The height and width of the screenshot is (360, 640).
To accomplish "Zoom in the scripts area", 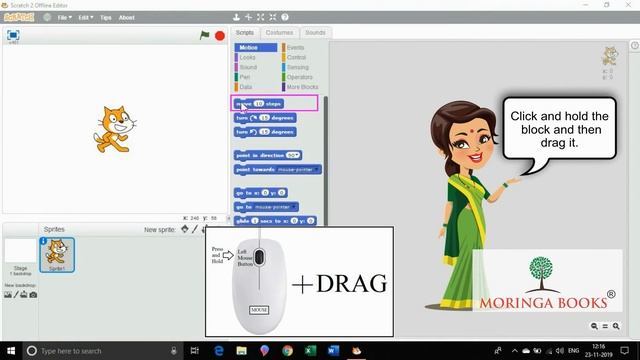I will point(616,326).
